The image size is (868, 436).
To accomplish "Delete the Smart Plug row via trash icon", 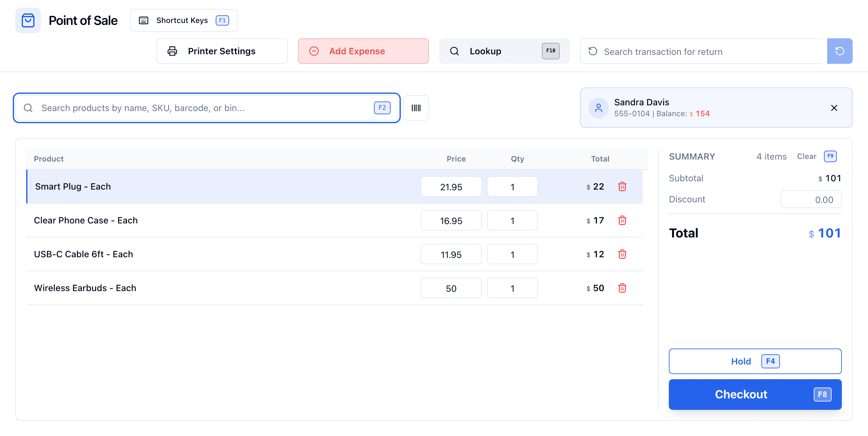I will coord(622,186).
